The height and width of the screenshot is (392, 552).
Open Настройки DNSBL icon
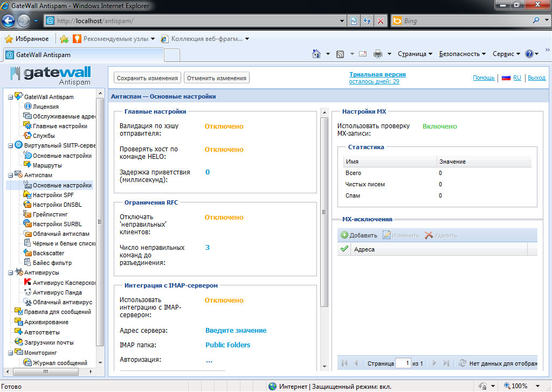click(x=27, y=204)
